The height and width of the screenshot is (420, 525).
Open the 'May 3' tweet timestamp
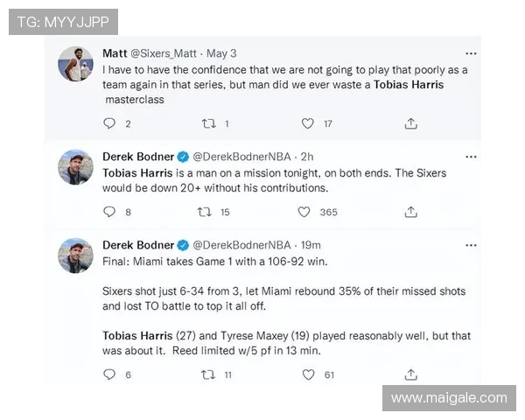point(221,53)
